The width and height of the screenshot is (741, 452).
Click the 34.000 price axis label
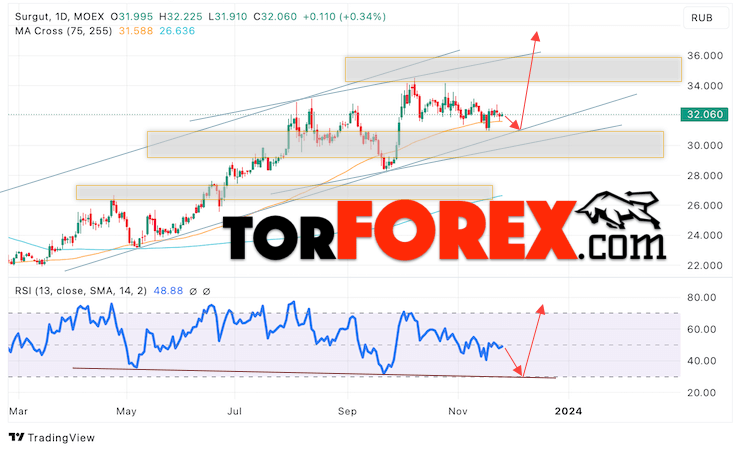pyautogui.click(x=705, y=86)
